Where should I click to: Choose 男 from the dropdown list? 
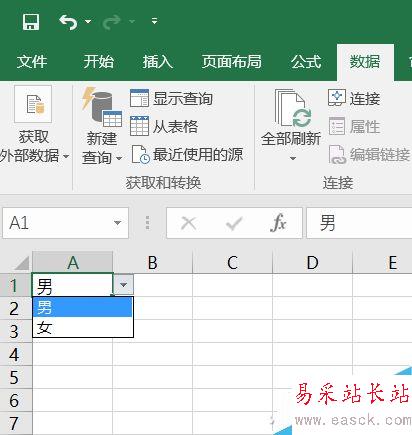point(83,307)
